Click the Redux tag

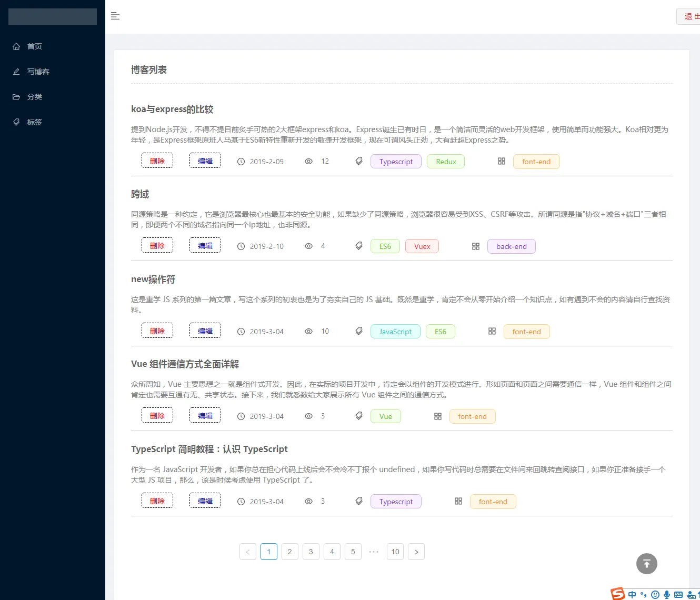click(446, 162)
